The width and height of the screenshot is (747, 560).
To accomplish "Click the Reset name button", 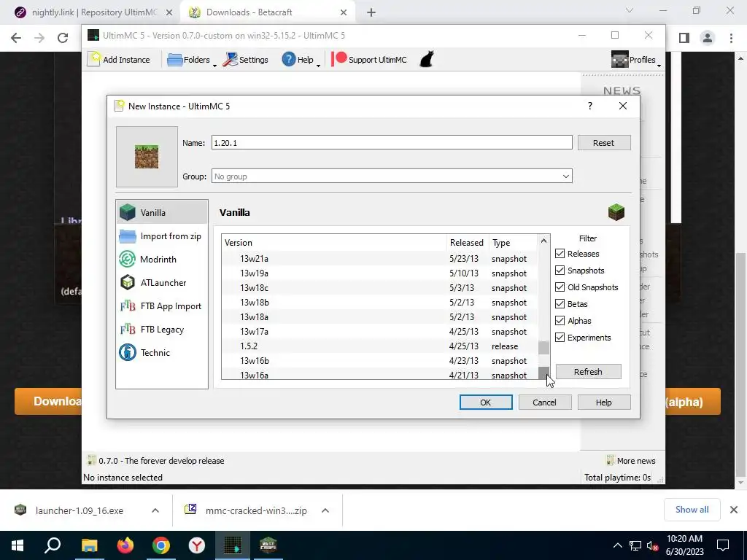I will point(603,142).
